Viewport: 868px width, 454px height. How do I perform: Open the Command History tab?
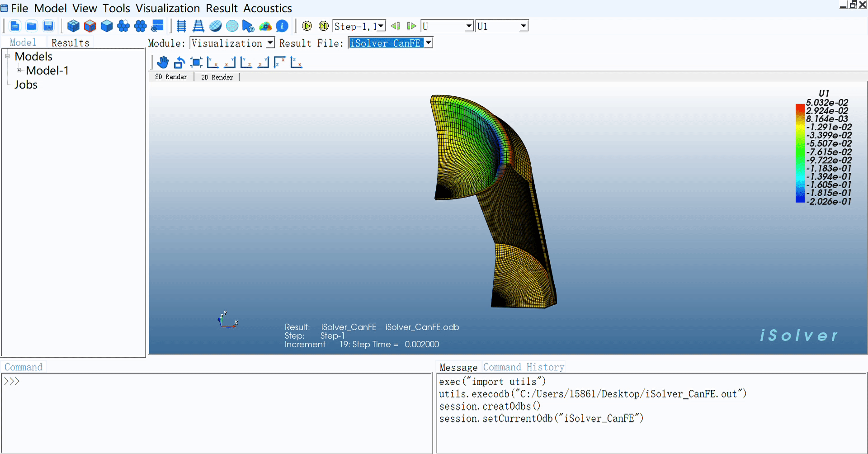pos(524,367)
